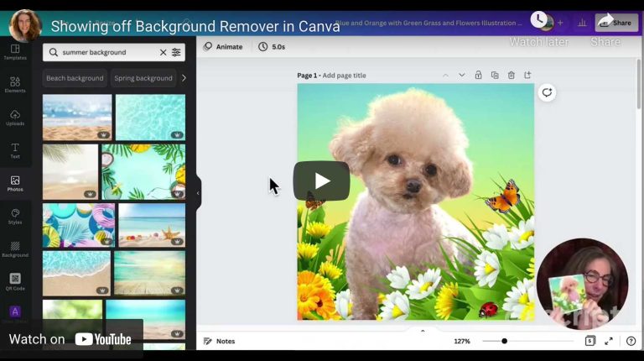Select the orange butterfly on the canvas

tap(504, 197)
